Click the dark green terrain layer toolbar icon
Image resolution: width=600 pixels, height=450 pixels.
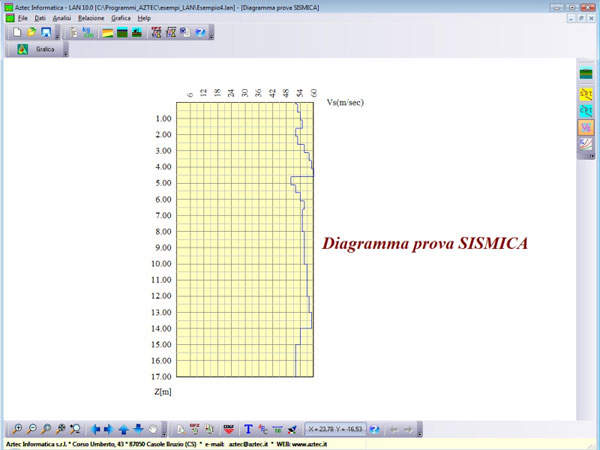122,33
